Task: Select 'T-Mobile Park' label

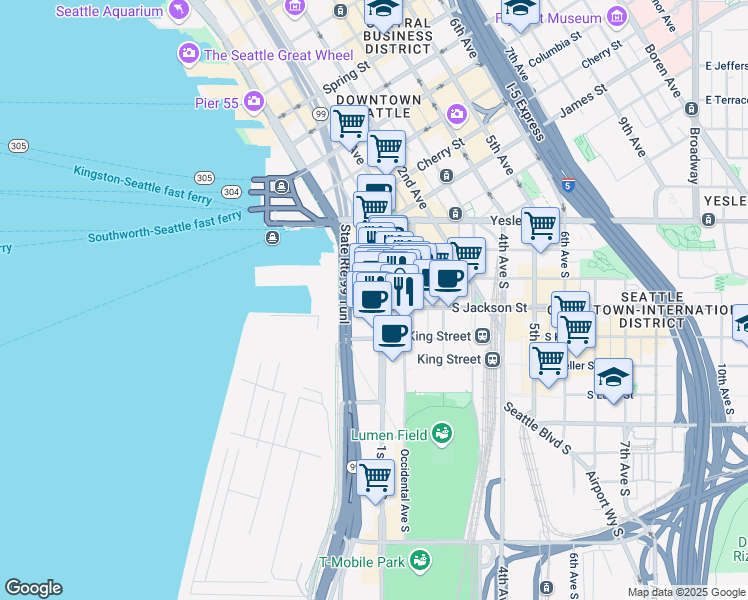Action: tap(362, 562)
